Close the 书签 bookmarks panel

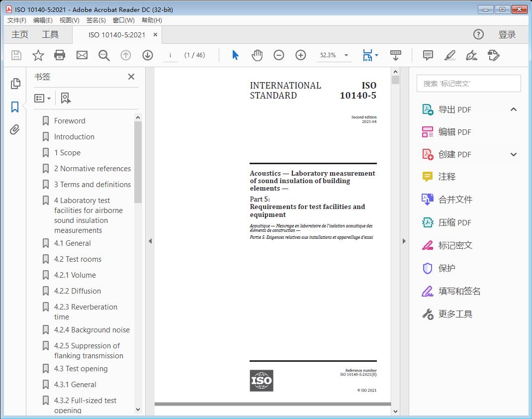[x=131, y=77]
